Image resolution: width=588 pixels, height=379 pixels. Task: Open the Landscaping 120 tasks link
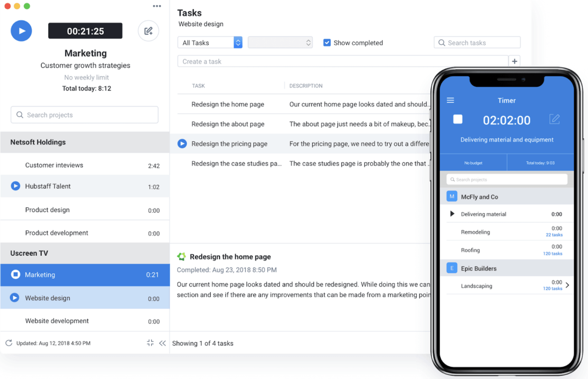[553, 289]
